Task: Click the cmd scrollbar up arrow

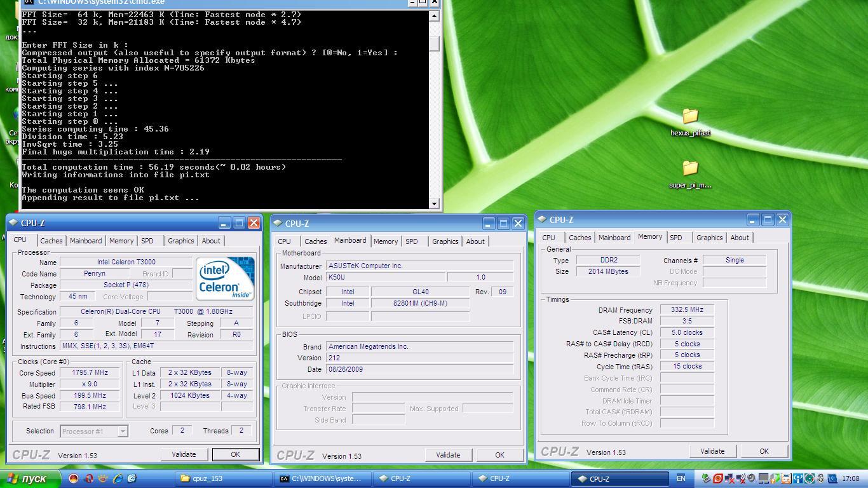Action: (x=435, y=16)
